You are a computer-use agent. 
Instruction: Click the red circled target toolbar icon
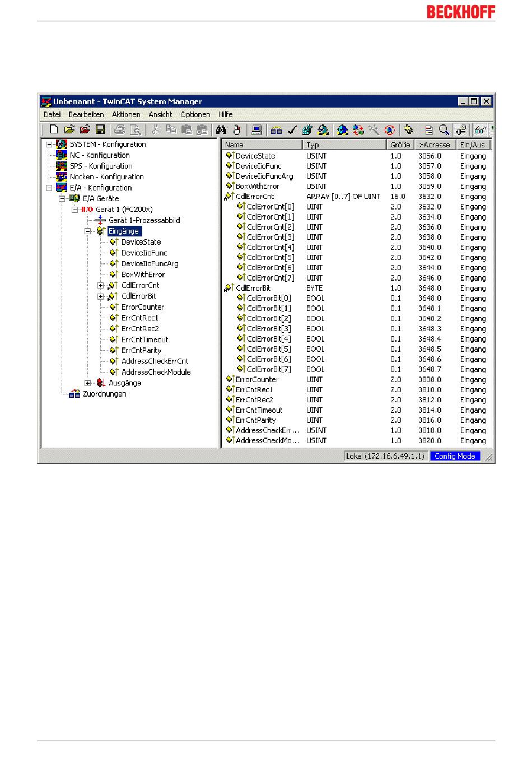point(390,130)
